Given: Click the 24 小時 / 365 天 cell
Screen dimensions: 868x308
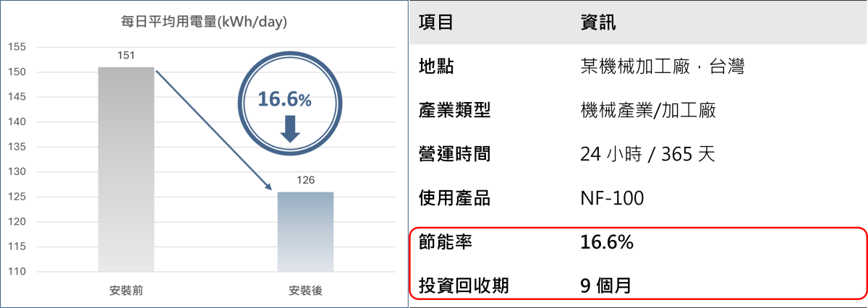Looking at the screenshot, I should (x=647, y=154).
